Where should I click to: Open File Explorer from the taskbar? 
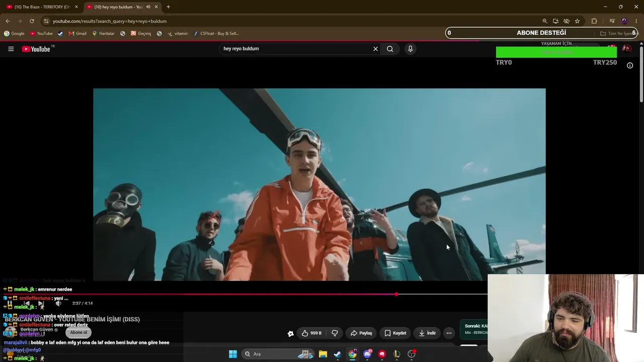click(323, 354)
